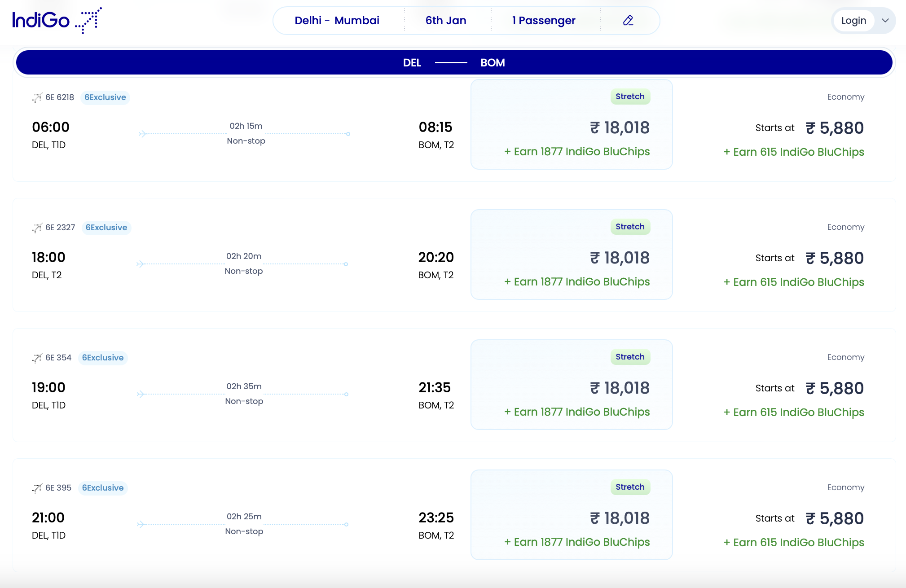Open the 6th Jan date selector
Screen dimensions: 906x588
point(446,20)
